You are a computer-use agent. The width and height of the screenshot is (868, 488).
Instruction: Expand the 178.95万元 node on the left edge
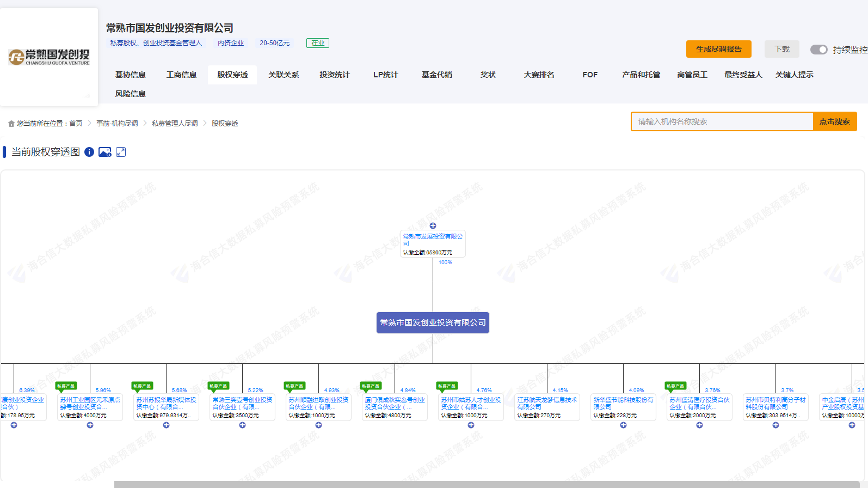pos(14,425)
